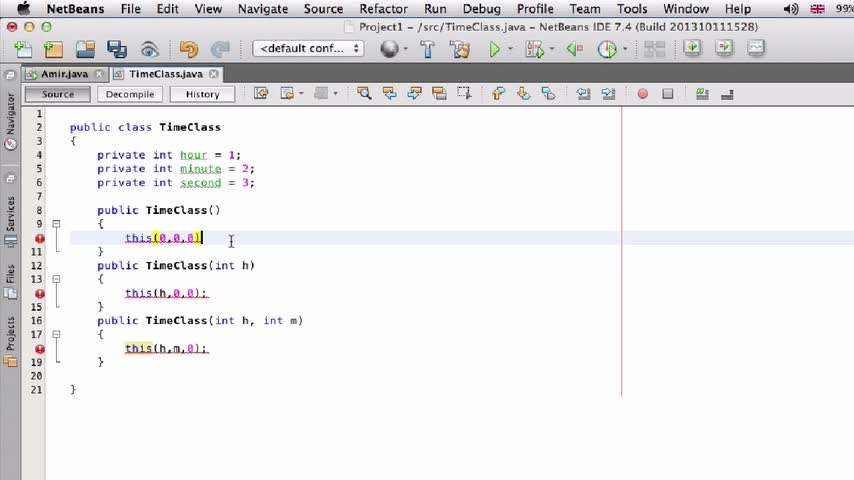Click the volume icon in menu bar

point(791,9)
